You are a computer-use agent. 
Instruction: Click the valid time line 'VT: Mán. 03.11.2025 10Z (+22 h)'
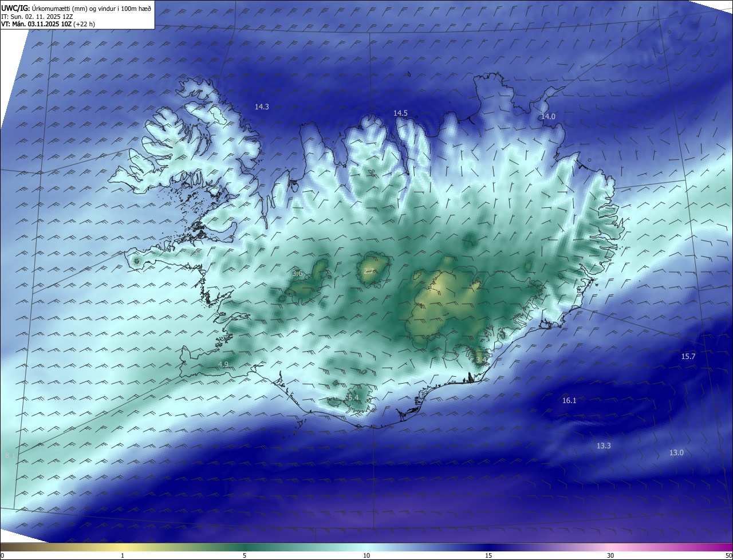point(48,24)
